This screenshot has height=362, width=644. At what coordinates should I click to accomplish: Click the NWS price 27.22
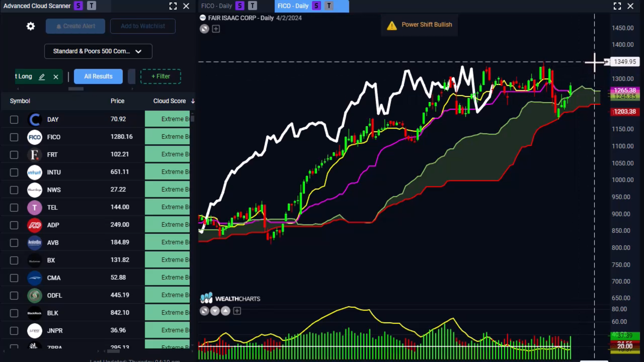118,189
